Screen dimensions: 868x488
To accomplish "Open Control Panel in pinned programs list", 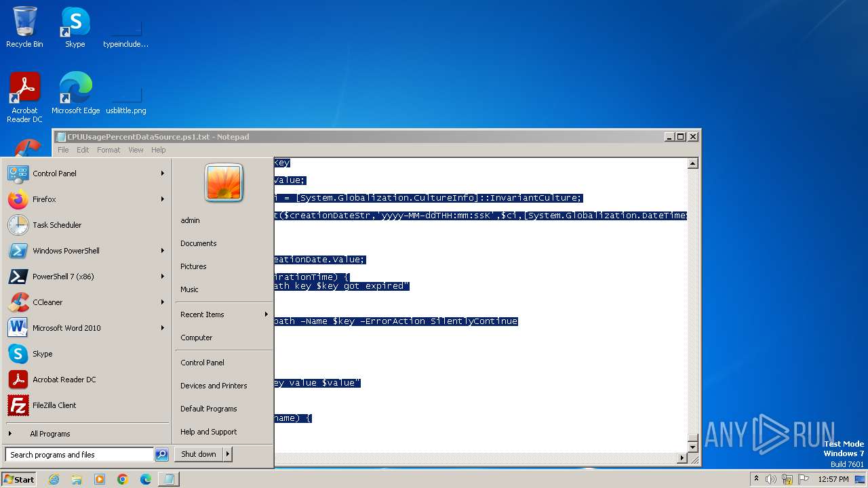I will pos(86,174).
